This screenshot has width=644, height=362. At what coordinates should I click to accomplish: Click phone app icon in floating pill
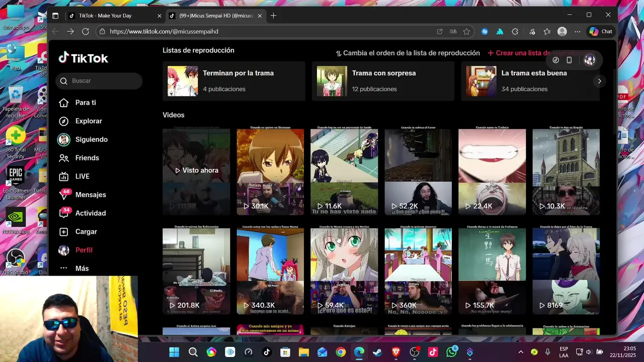[x=569, y=60]
